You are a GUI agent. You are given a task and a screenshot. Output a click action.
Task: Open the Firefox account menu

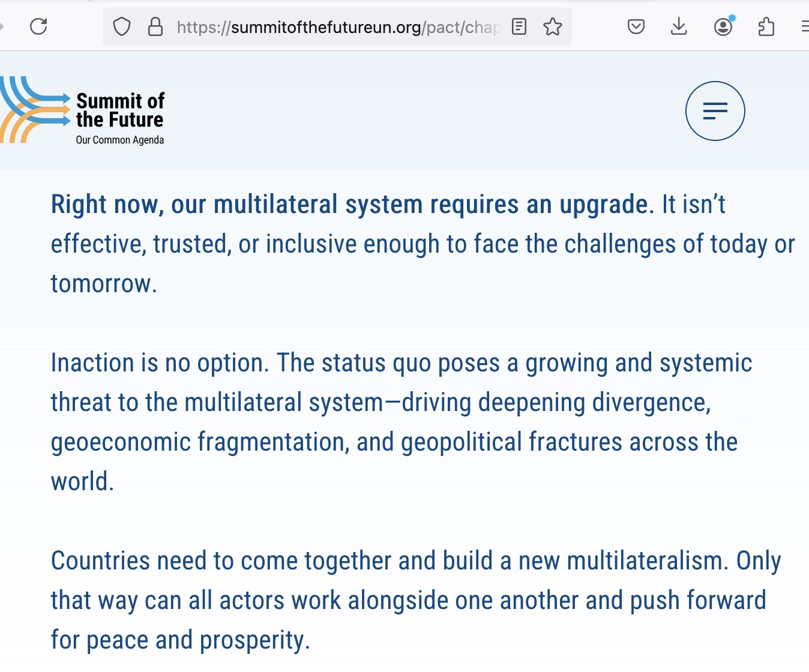(723, 27)
